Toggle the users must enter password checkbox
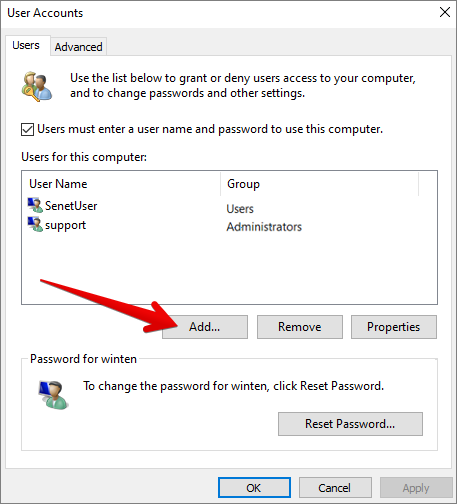 [27, 130]
